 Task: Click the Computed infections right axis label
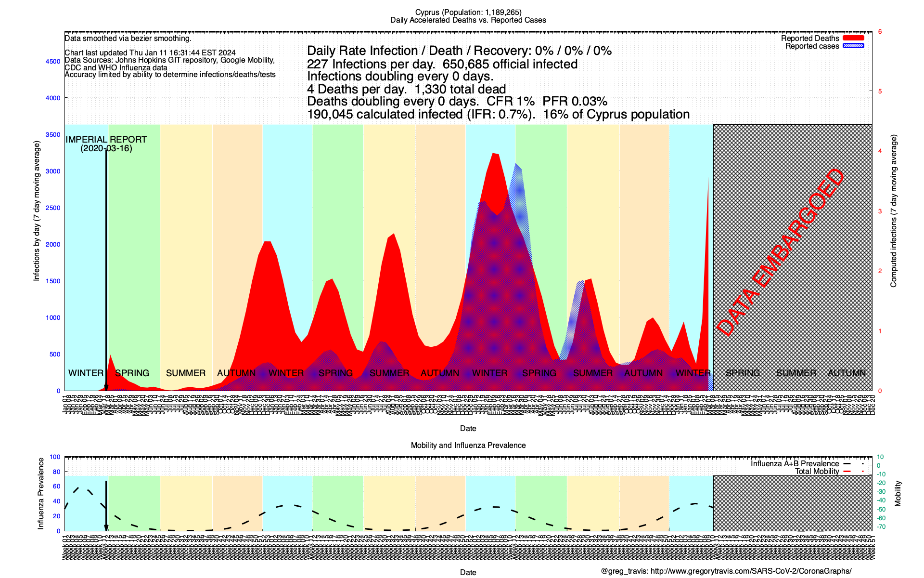pyautogui.click(x=894, y=211)
